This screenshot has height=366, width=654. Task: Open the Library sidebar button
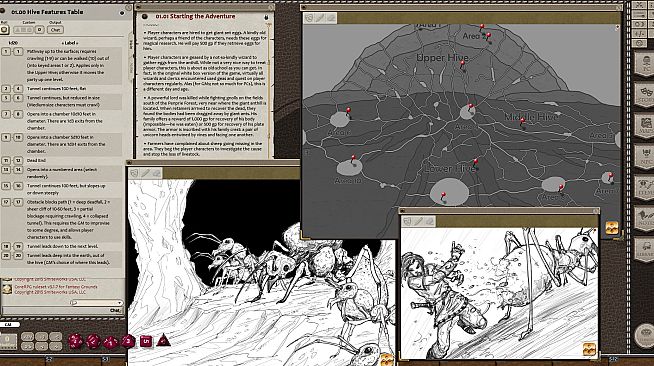(645, 250)
